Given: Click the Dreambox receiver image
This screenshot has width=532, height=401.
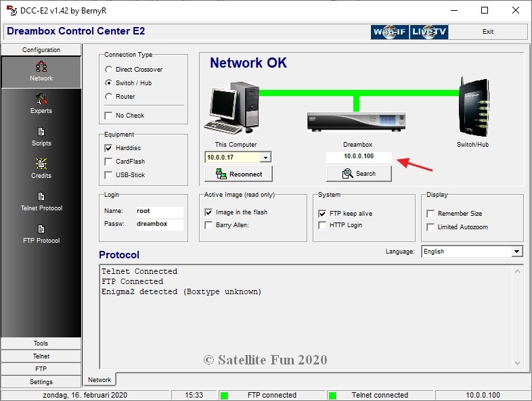Looking at the screenshot, I should [356, 122].
